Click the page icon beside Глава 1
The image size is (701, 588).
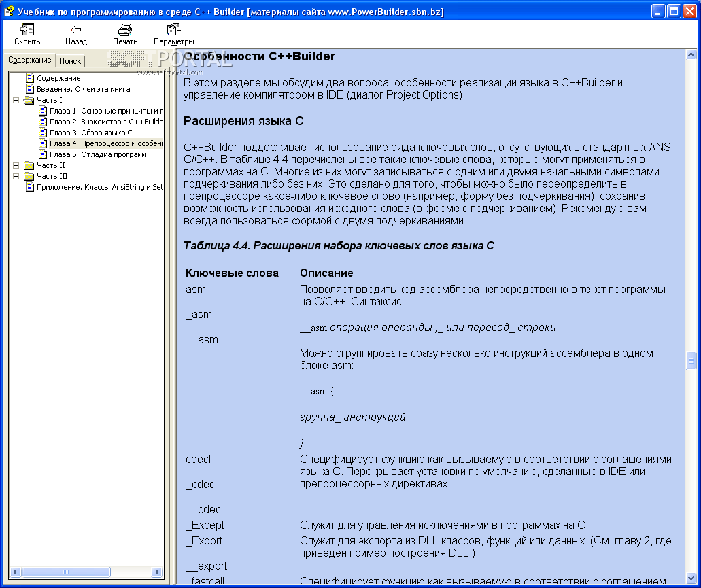tap(43, 111)
